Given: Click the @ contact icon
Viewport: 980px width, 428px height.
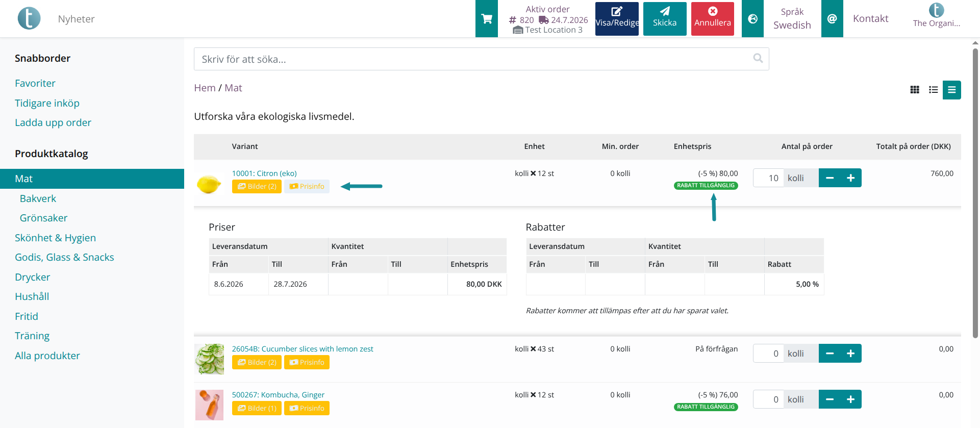Looking at the screenshot, I should [832, 19].
